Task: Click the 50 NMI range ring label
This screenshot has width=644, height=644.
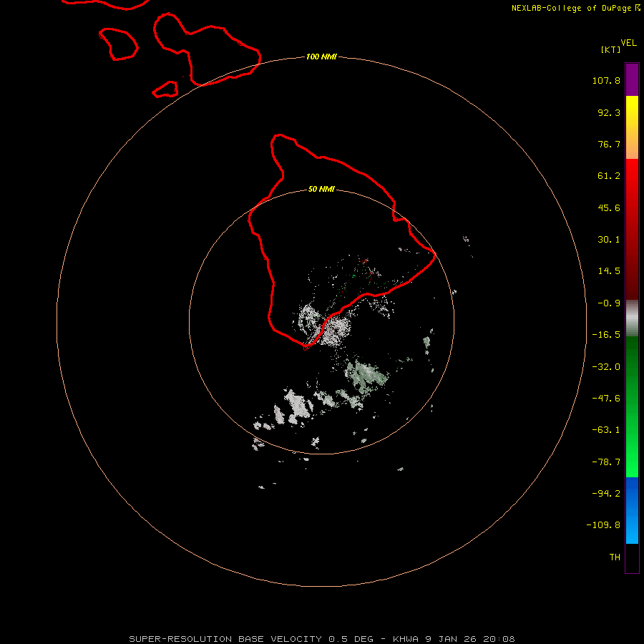Action: click(x=321, y=190)
